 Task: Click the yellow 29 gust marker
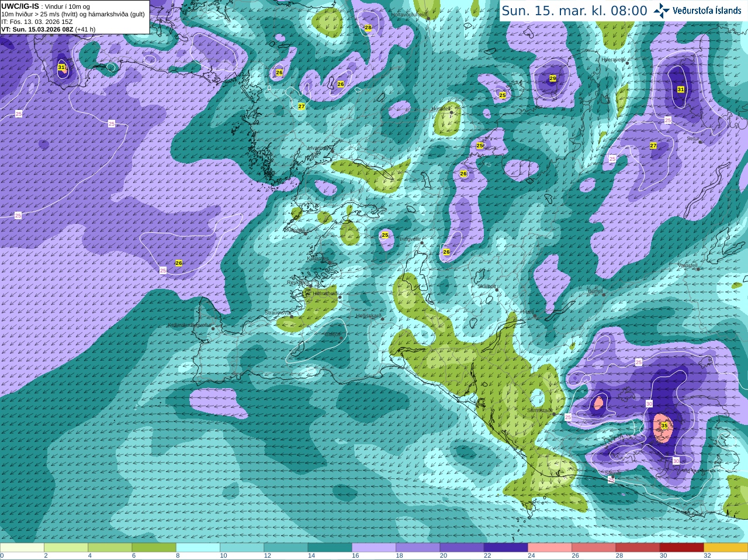[x=553, y=78]
